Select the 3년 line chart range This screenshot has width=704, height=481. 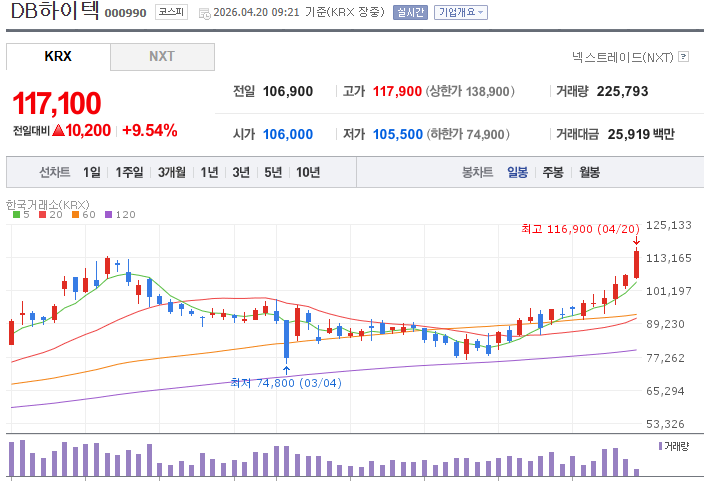[x=241, y=172]
